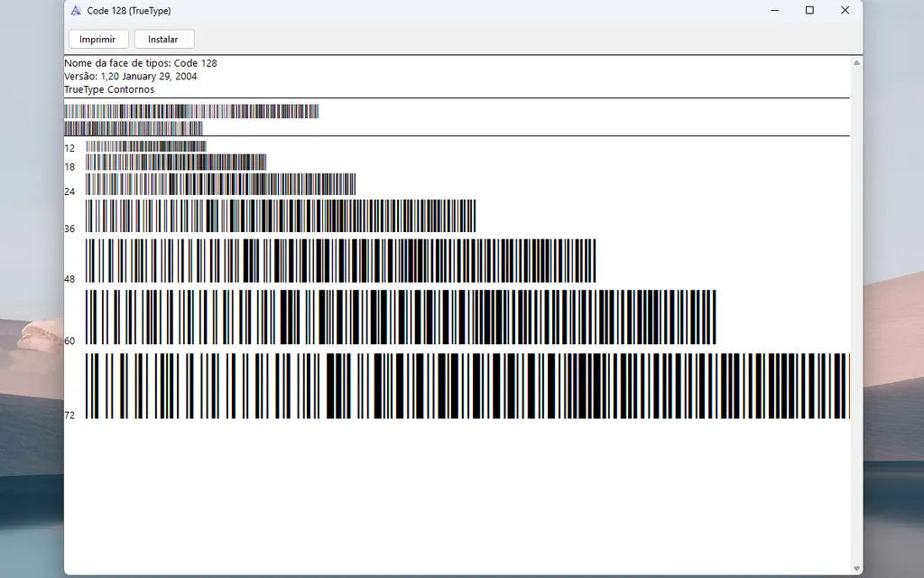Screen dimensions: 924x578
Task: Click the scrollbar down arrow
Action: coord(856,569)
